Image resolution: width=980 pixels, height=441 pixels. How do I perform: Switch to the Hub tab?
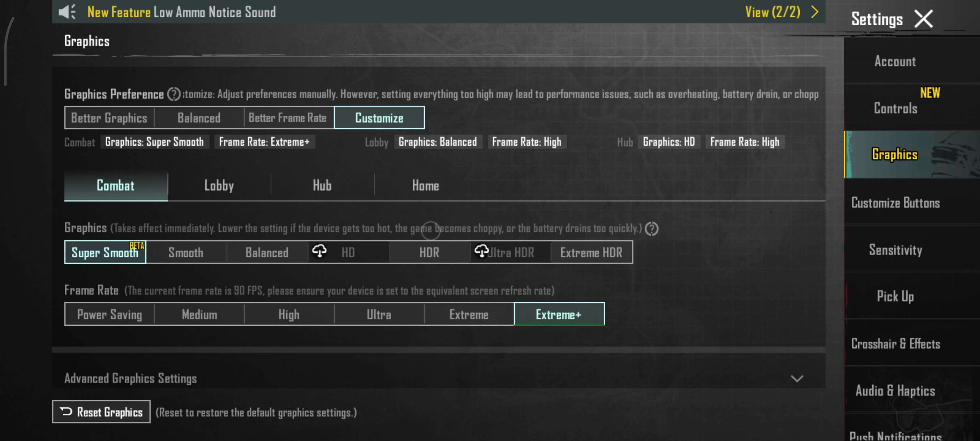pos(322,186)
